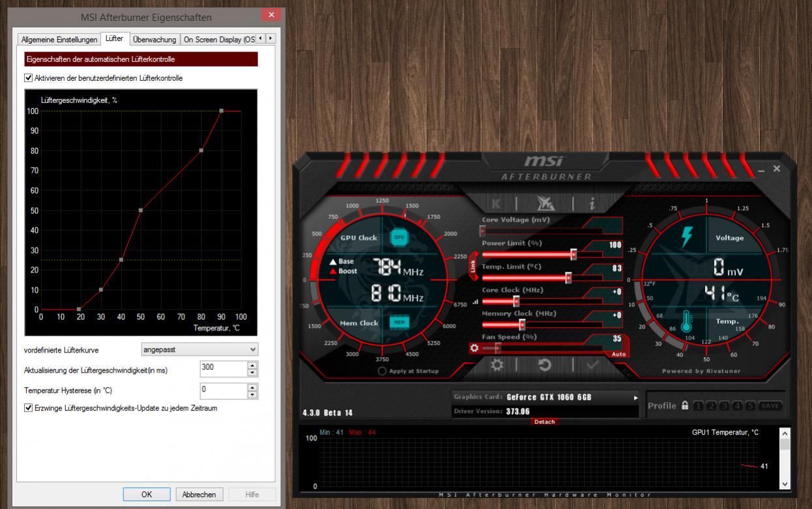Click the lightning bolt voltage icon

click(x=687, y=237)
